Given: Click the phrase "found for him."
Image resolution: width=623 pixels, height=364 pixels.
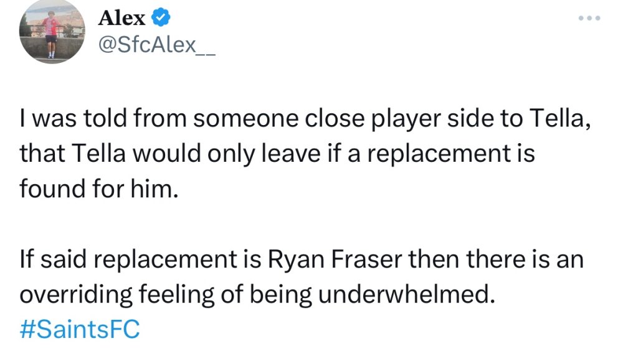Looking at the screenshot, I should 98,187.
